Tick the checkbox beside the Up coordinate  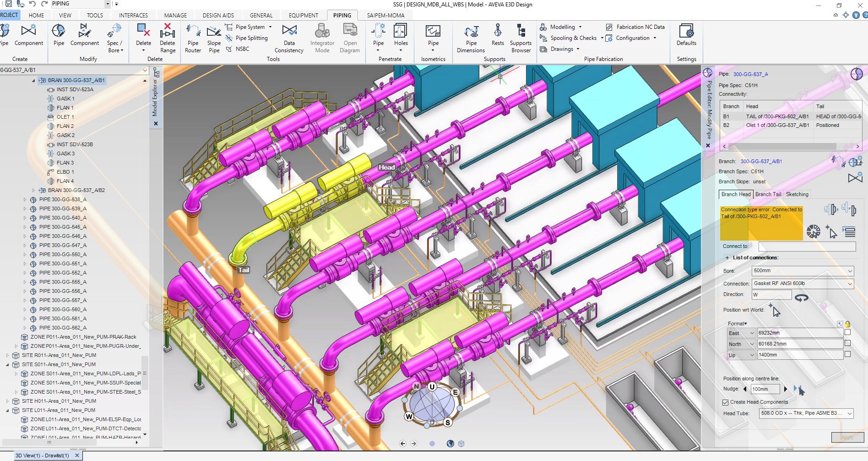(847, 354)
